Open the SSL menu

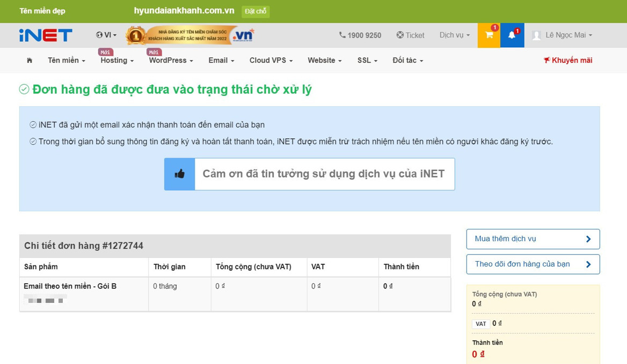pos(367,60)
